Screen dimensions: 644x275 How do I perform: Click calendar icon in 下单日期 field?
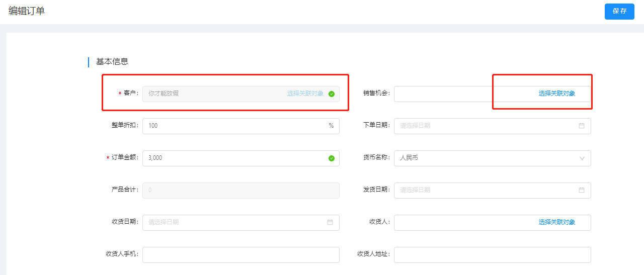point(582,126)
